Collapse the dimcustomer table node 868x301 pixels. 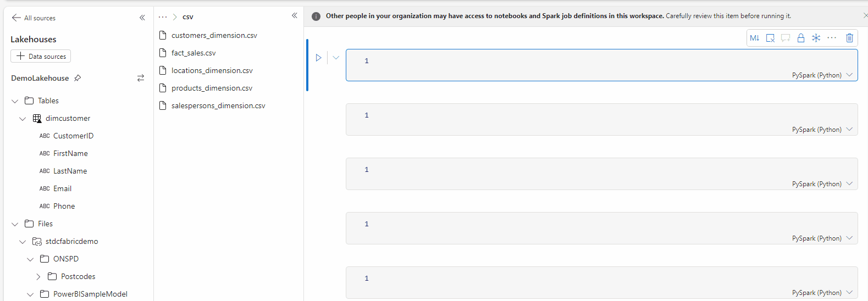click(x=23, y=119)
